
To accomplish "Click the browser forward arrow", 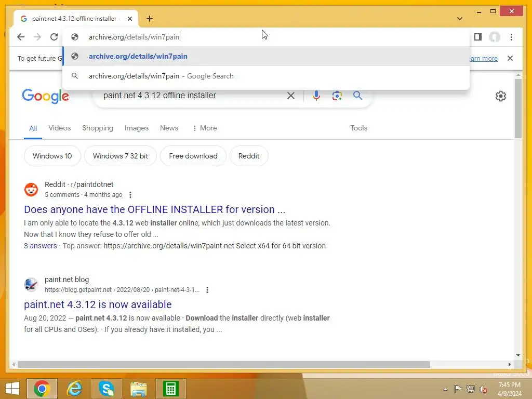I will (x=37, y=37).
